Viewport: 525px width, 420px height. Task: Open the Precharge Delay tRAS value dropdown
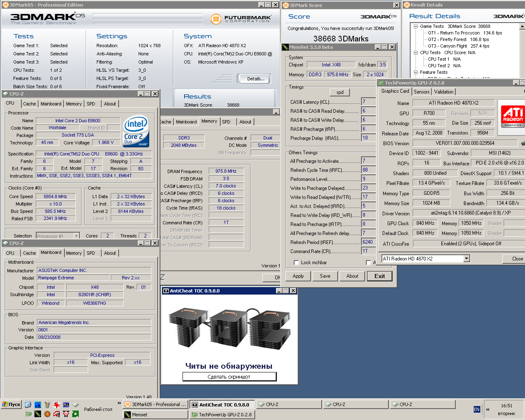click(x=368, y=138)
